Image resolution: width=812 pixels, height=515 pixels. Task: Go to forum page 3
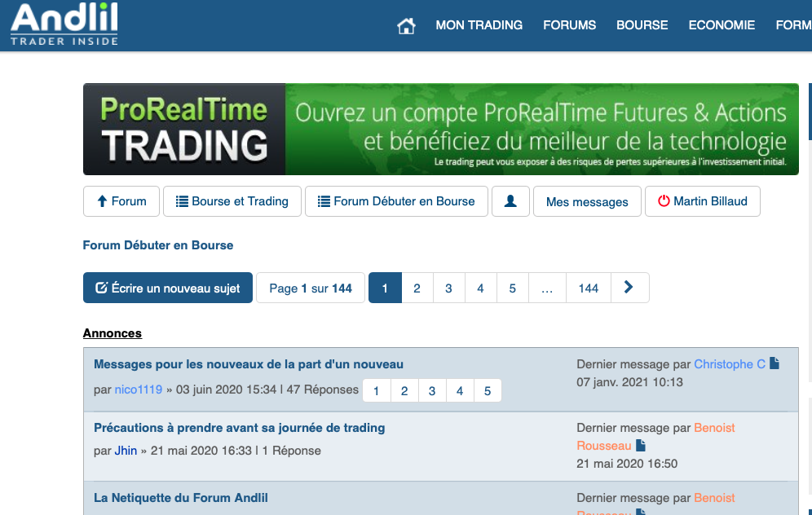(x=448, y=288)
